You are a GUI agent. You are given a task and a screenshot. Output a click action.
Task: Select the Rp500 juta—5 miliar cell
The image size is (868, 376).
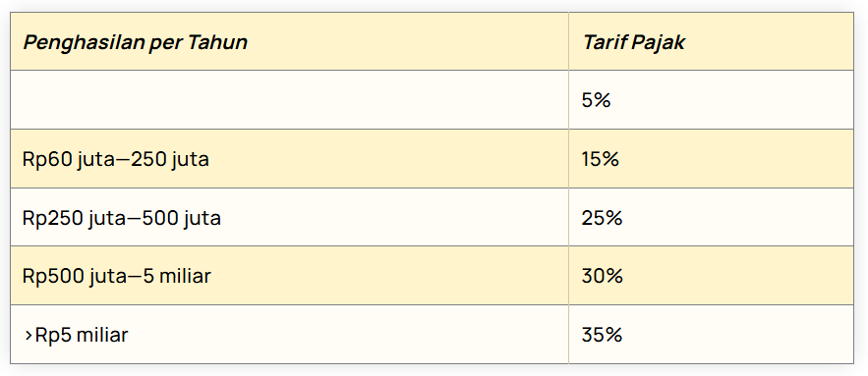(289, 275)
